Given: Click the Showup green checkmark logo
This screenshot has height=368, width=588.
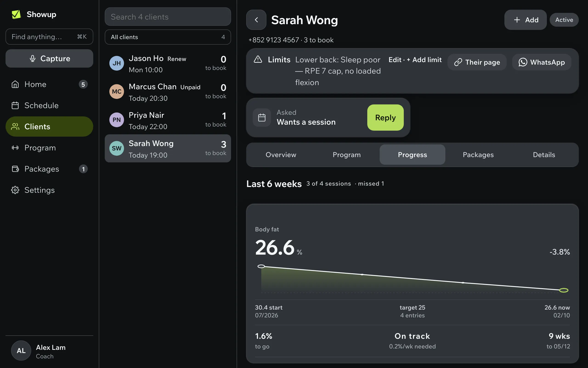Looking at the screenshot, I should 16,14.
